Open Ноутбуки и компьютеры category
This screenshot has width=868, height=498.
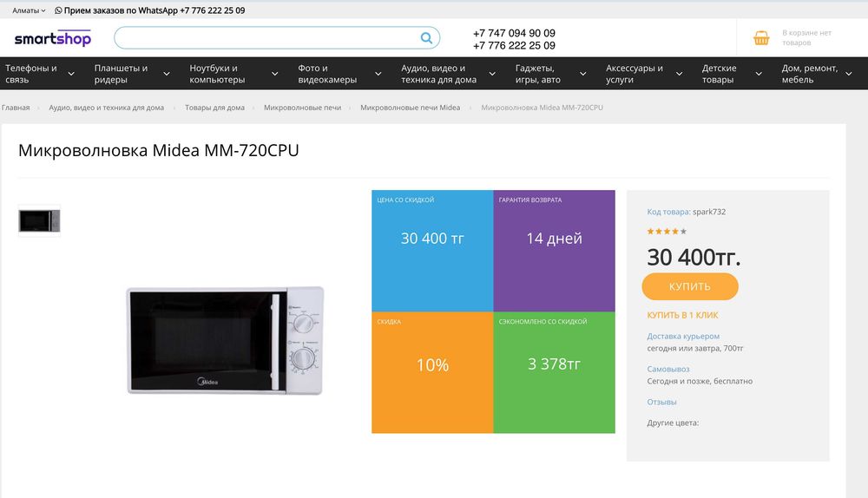pos(217,74)
